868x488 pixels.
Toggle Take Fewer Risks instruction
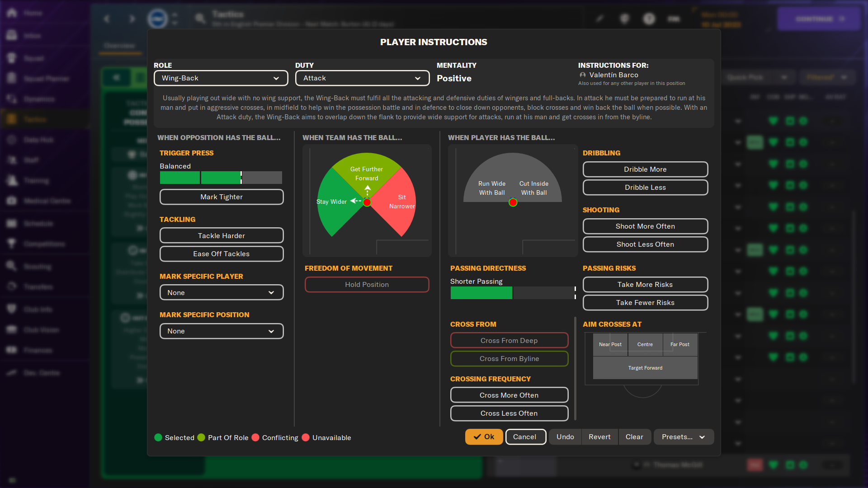(645, 303)
